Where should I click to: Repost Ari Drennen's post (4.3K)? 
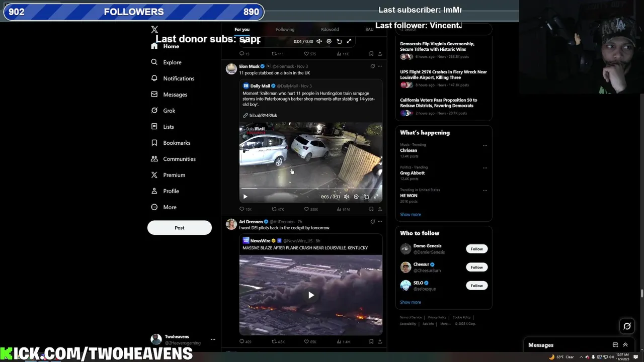pyautogui.click(x=278, y=342)
